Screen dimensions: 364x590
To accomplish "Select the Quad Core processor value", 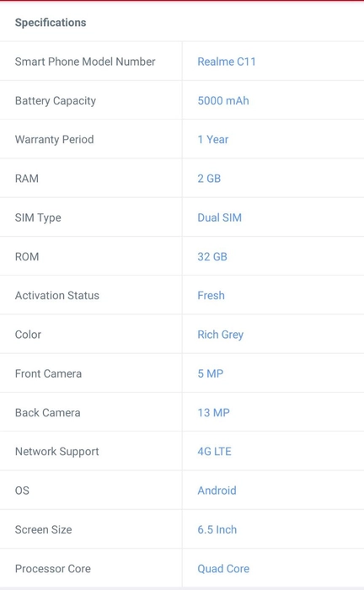I will pyautogui.click(x=223, y=569).
